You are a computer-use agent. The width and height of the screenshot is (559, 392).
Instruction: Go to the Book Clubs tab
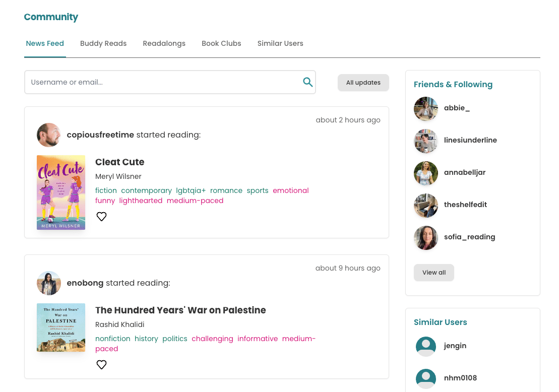[x=221, y=43]
